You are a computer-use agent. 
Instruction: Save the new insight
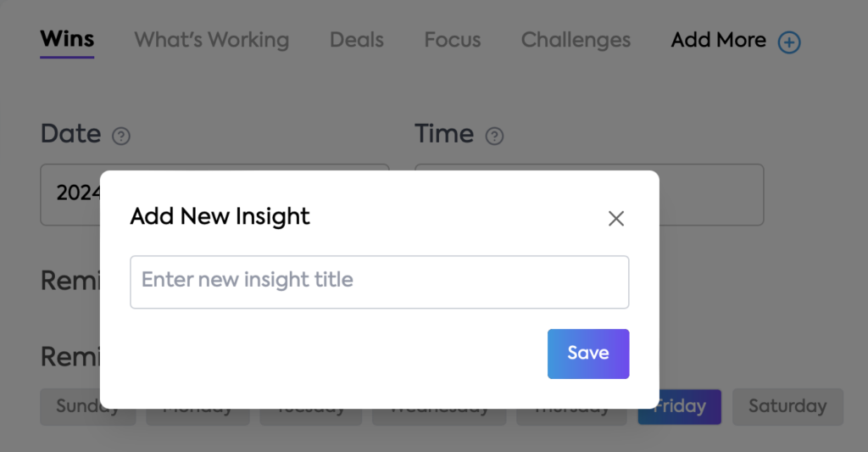click(588, 354)
